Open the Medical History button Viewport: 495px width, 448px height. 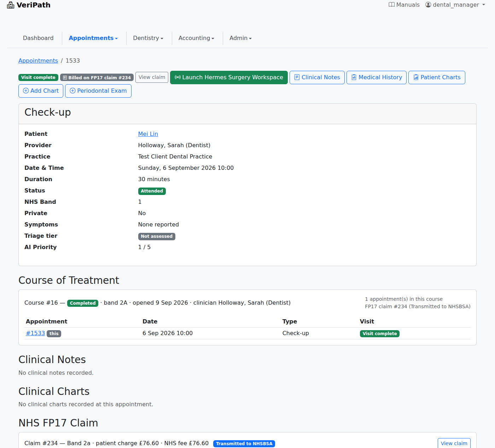click(x=376, y=77)
